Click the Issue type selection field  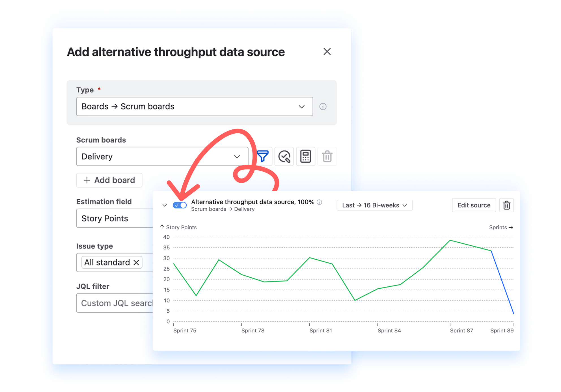pyautogui.click(x=147, y=263)
